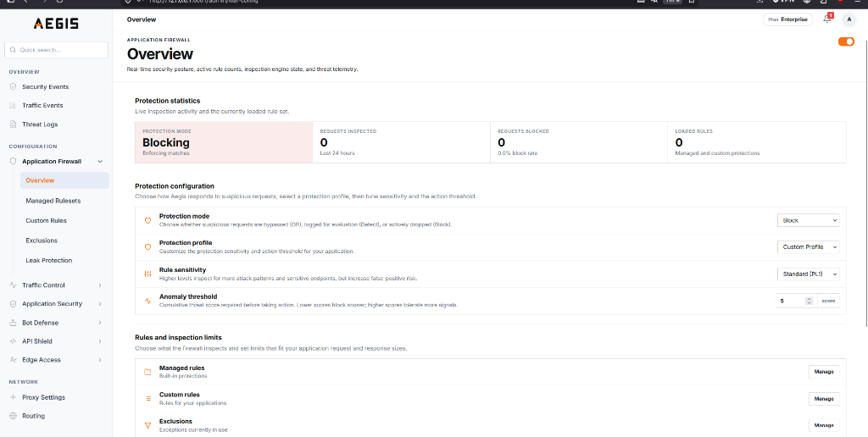Click the Threat Logs document icon

pos(14,124)
